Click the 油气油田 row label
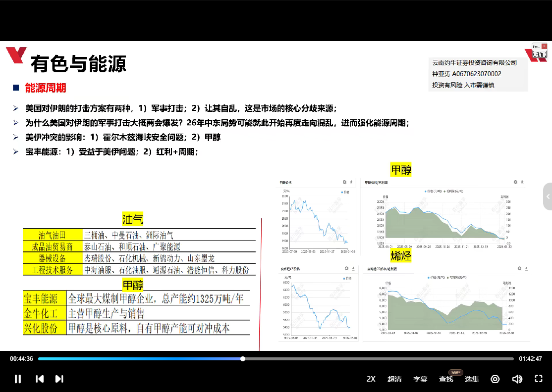This screenshot has width=552, height=392. 53,235
